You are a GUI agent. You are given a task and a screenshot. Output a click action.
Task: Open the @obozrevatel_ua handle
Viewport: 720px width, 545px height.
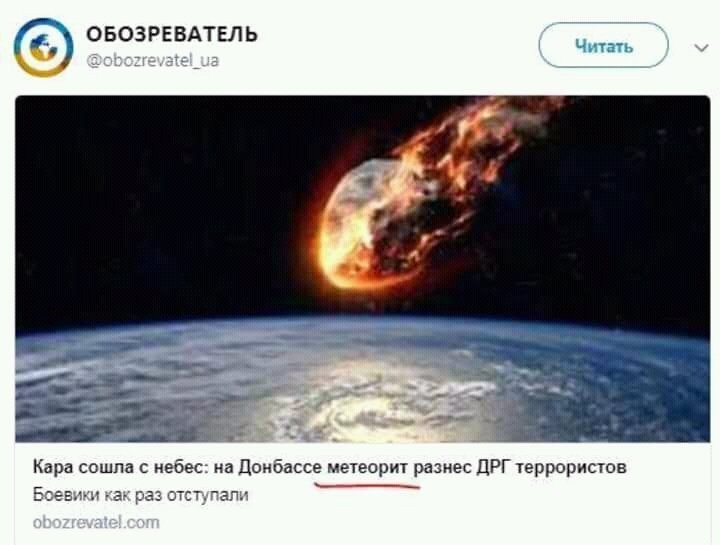152,60
